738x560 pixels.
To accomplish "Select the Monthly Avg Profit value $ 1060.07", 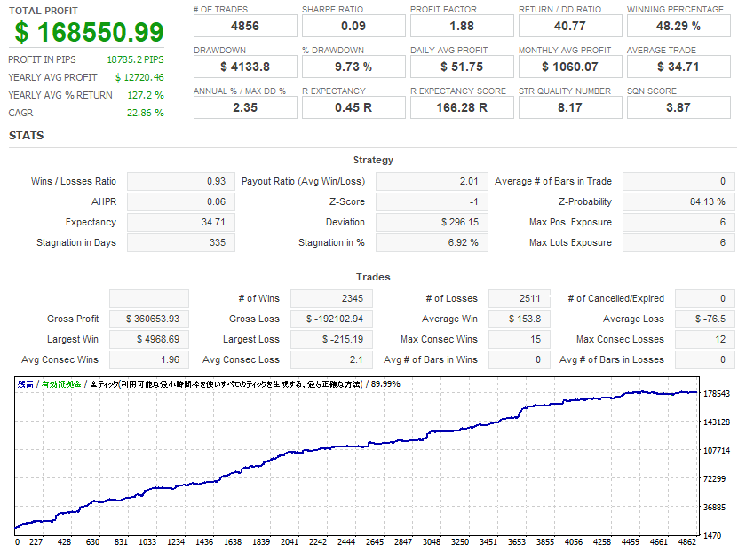I will 570,67.
